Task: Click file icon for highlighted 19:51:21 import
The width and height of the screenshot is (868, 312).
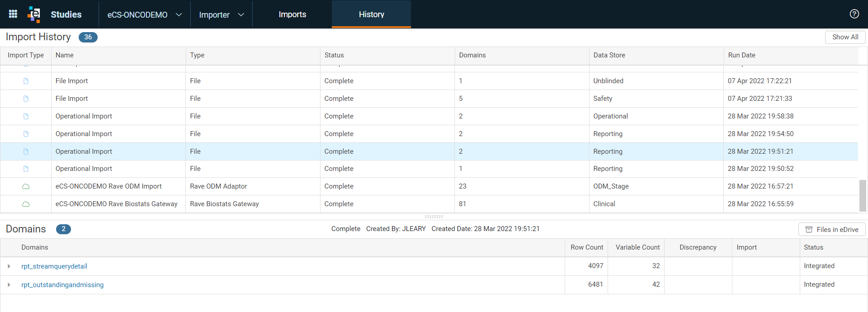Action: (26, 151)
